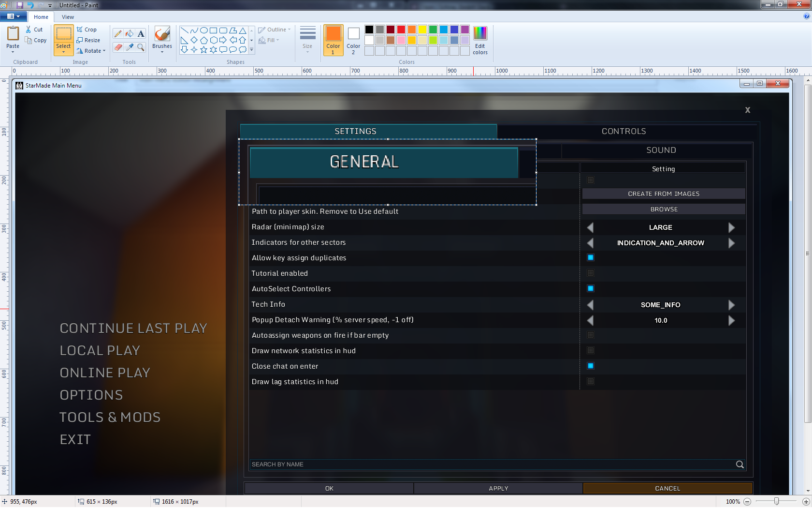The height and width of the screenshot is (508, 812).
Task: Activate the Magnifier tool
Action: [141, 47]
